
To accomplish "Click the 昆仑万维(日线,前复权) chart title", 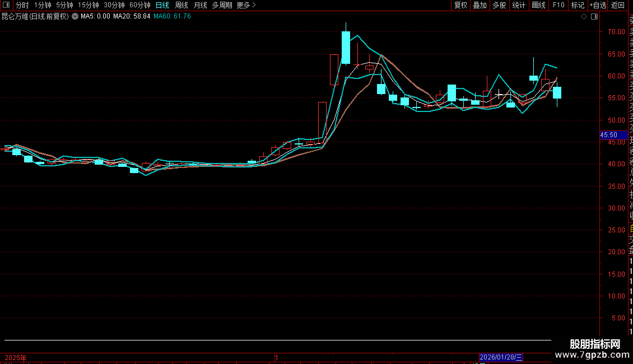I will 35,16.
